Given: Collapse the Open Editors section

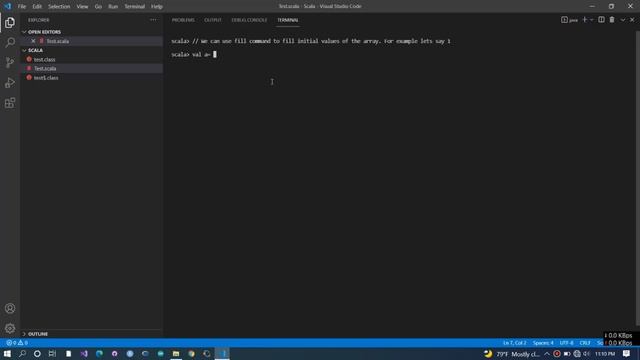Looking at the screenshot, I should (x=44, y=32).
